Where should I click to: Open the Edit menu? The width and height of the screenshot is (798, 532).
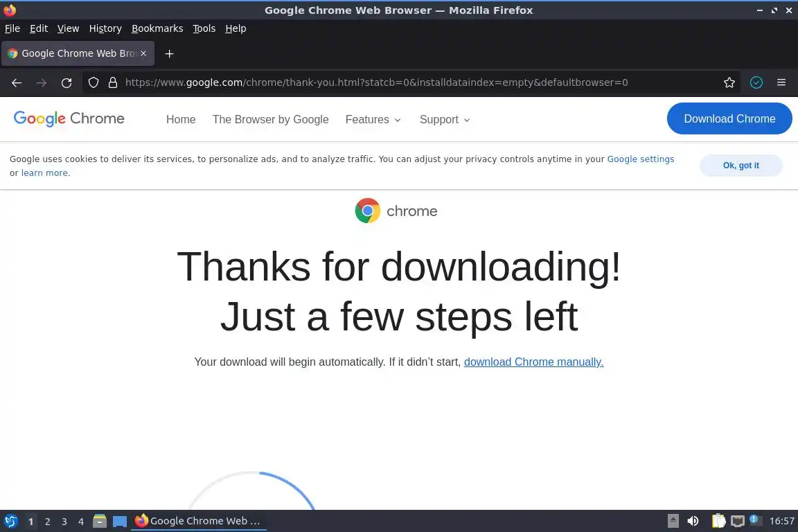(x=39, y=28)
